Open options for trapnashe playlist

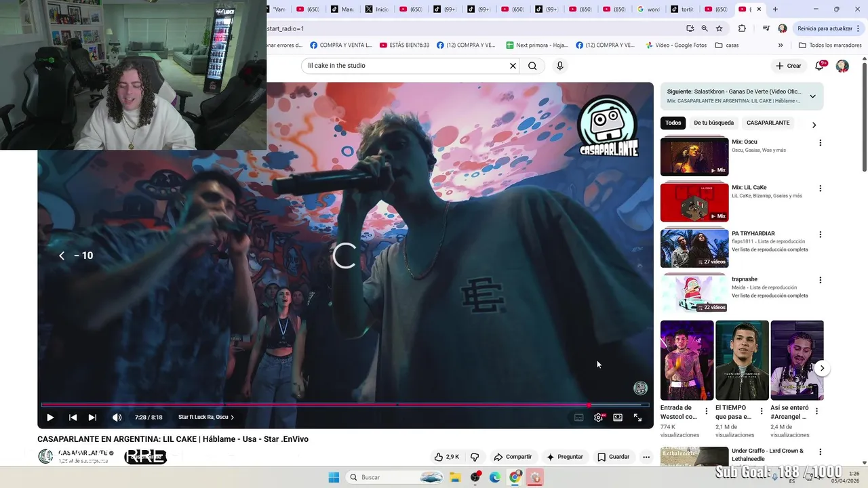point(820,280)
